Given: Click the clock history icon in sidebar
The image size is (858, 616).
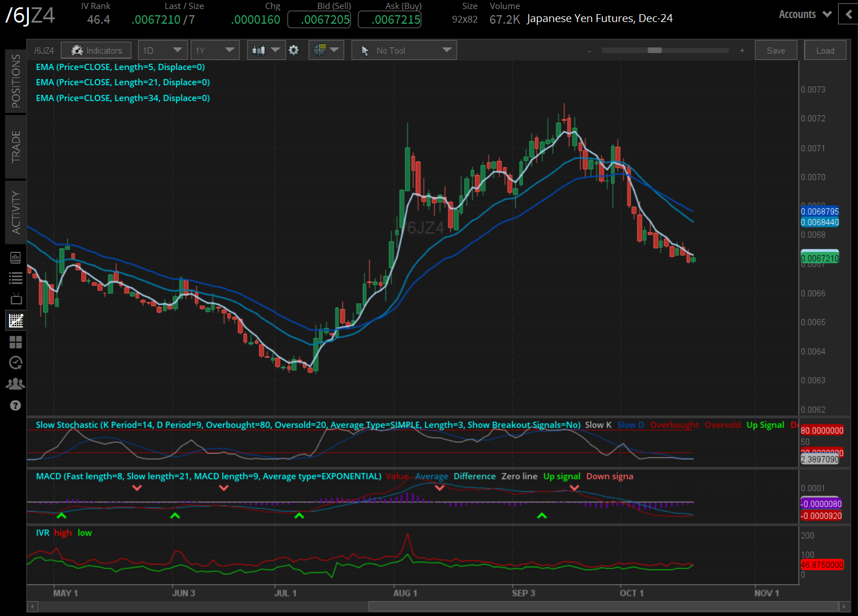Looking at the screenshot, I should click(x=16, y=362).
